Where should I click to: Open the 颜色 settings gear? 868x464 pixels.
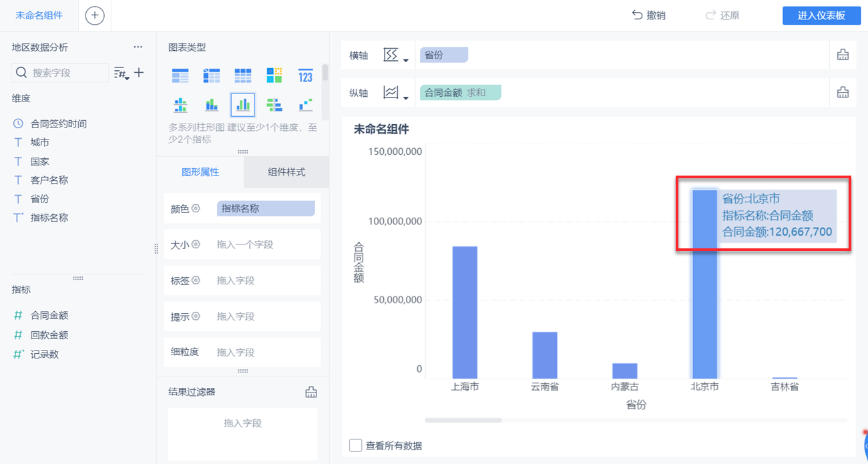click(196, 208)
